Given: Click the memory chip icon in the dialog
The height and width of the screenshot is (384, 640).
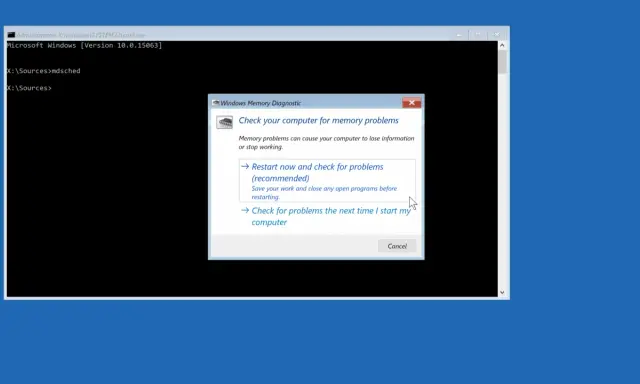Looking at the screenshot, I should click(224, 122).
